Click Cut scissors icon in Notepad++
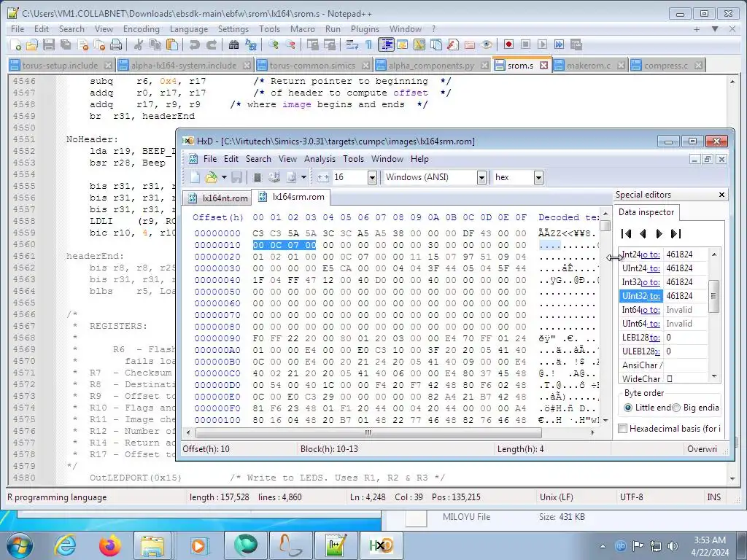 click(x=139, y=44)
